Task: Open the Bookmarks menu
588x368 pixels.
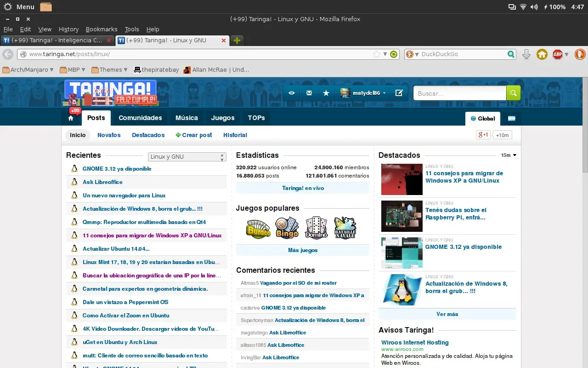Action: point(102,29)
